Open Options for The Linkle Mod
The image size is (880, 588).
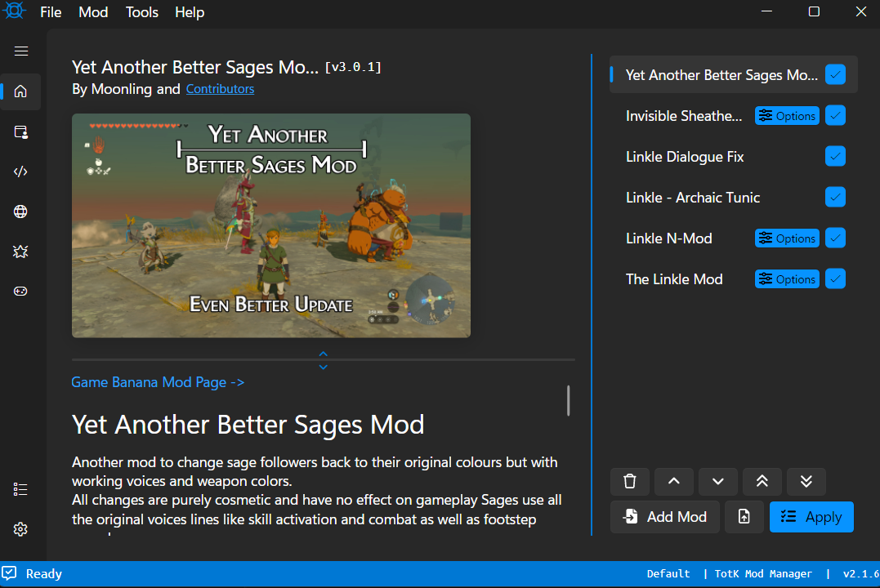coord(787,278)
